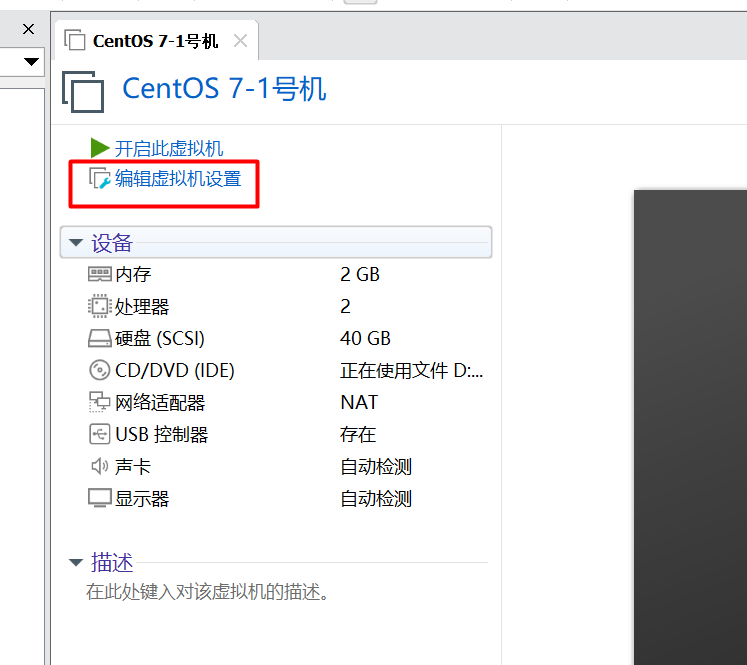Select the sound card (声卡) speaker icon
Screen dimensions: 747x665
[99, 467]
